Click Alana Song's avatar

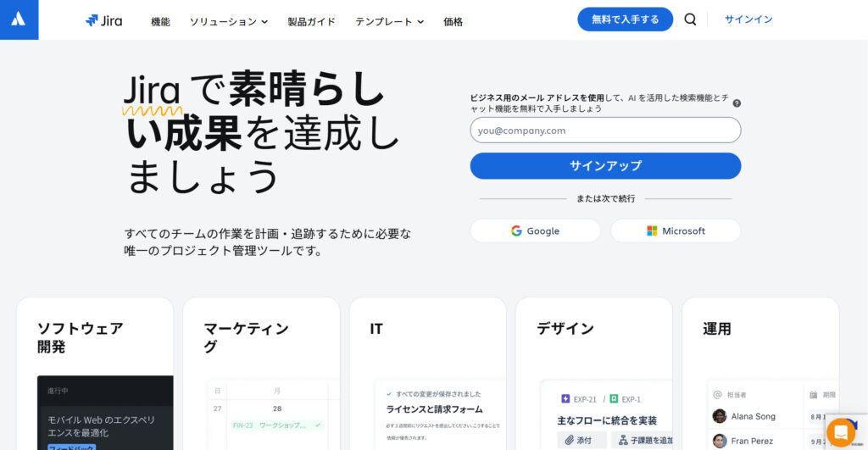(x=720, y=416)
